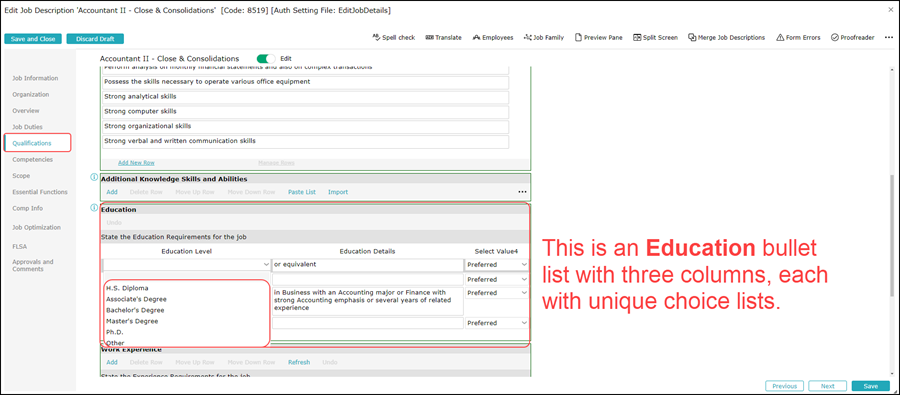Click Refresh in Work Experience section
This screenshot has width=900, height=395.
(299, 362)
